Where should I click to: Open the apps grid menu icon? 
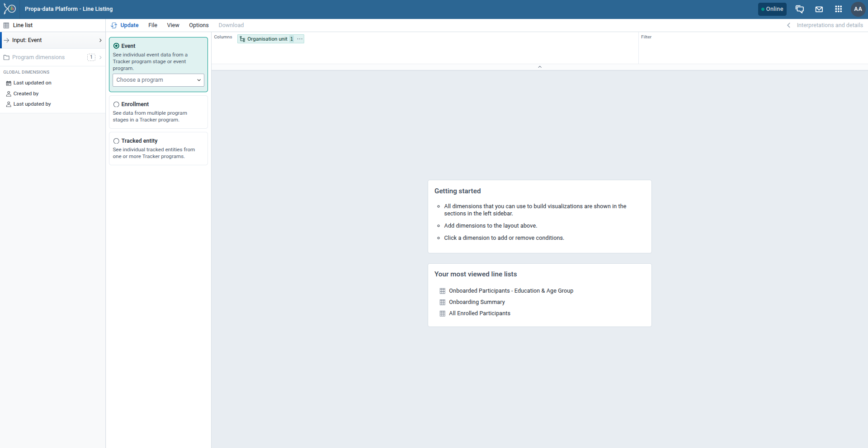[838, 9]
